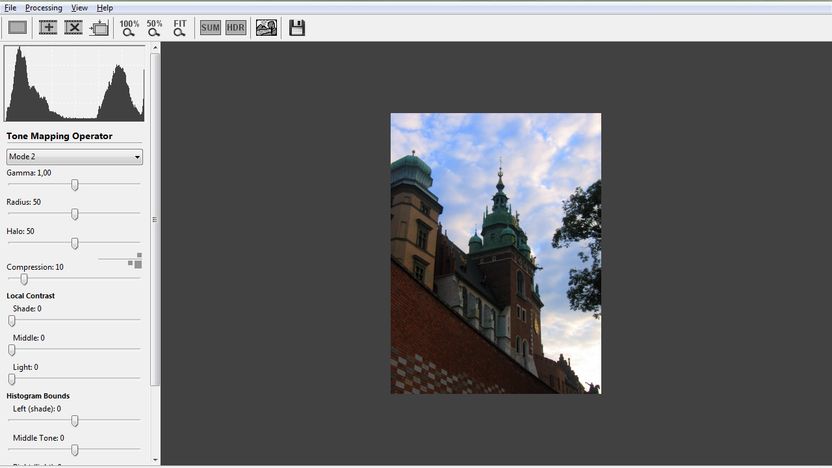Click the SUM toolbar button
This screenshot has height=468, width=832.
[x=210, y=28]
